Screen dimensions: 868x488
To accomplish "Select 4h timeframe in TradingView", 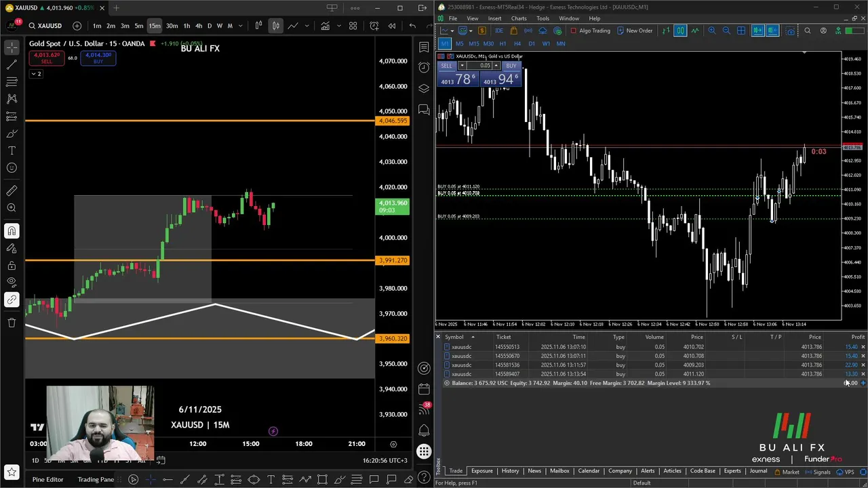I will coord(199,26).
